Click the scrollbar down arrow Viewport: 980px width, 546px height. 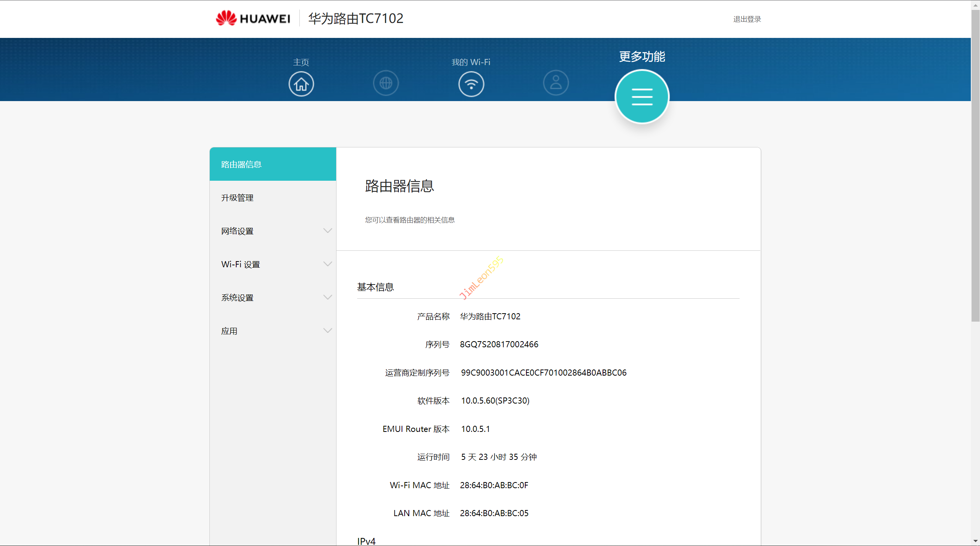tap(975, 541)
